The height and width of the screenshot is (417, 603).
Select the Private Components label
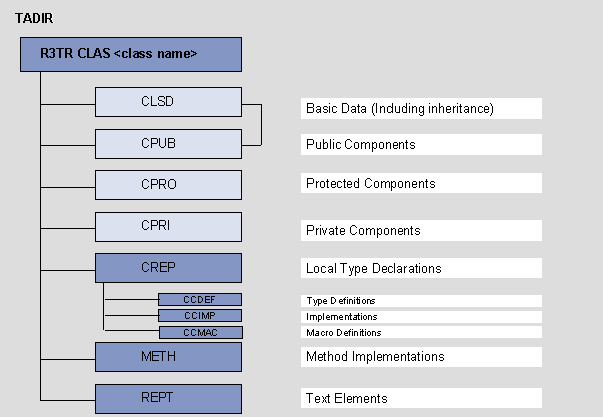(420, 231)
